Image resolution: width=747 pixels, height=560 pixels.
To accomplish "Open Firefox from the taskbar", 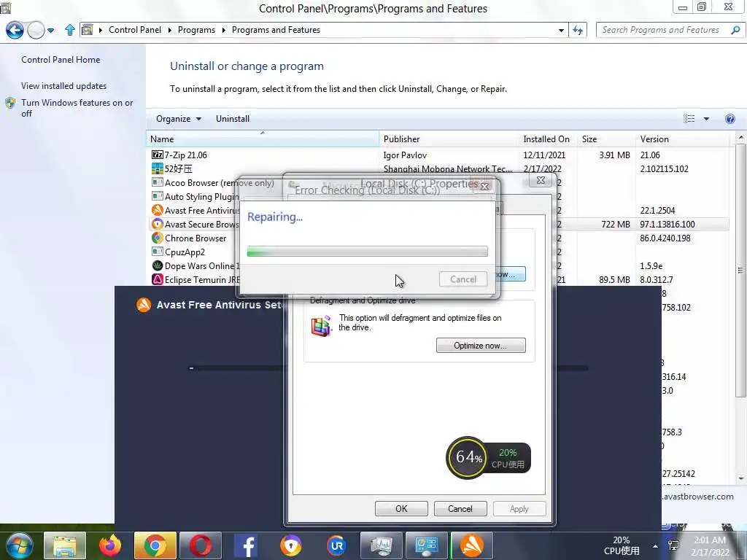I will [x=110, y=545].
